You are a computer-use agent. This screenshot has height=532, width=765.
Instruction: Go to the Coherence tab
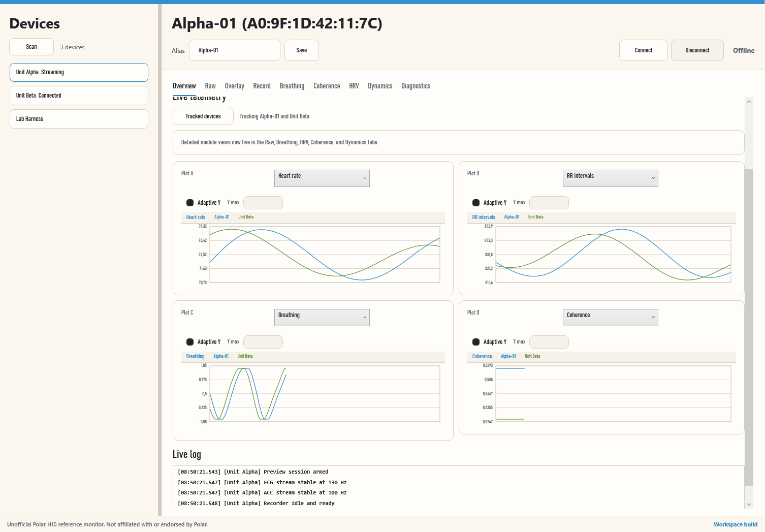coord(327,86)
